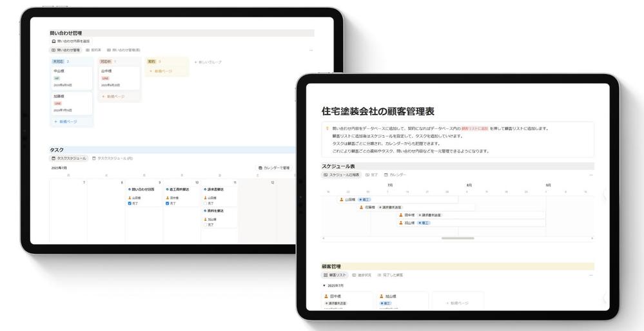Switch to the タスクスケジュール (月) tab
Image resolution: width=644 pixels, height=331 pixels.
point(112,158)
